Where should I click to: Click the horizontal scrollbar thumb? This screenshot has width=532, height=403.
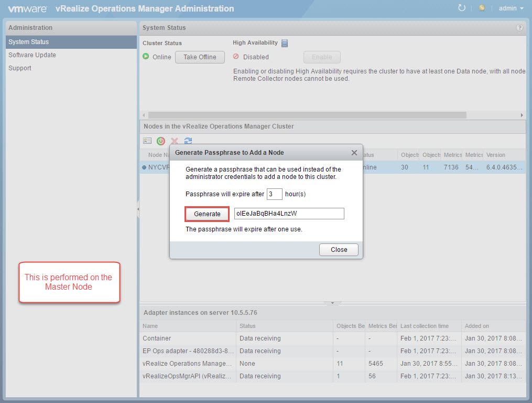[307, 115]
